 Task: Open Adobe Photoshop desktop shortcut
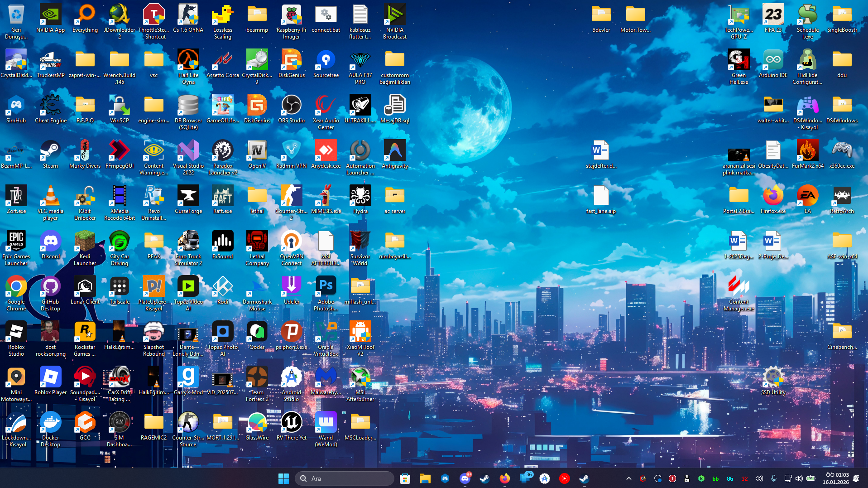click(x=326, y=293)
